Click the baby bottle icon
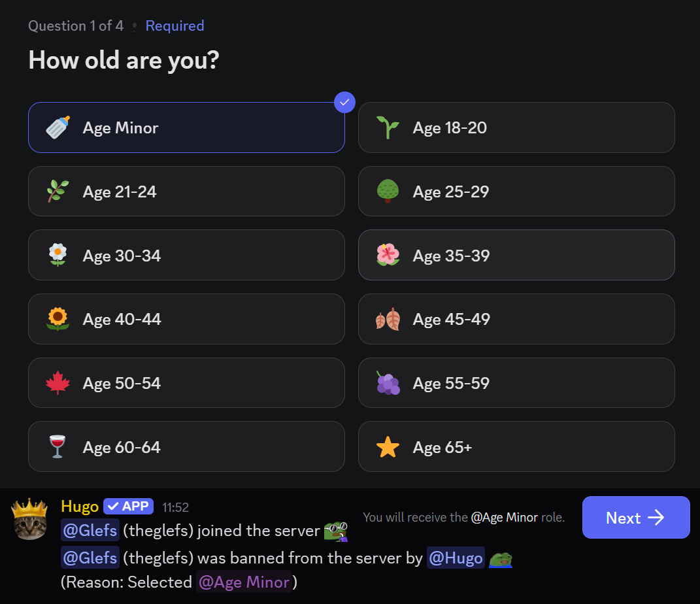Viewport: 700px width, 604px height. tap(58, 127)
